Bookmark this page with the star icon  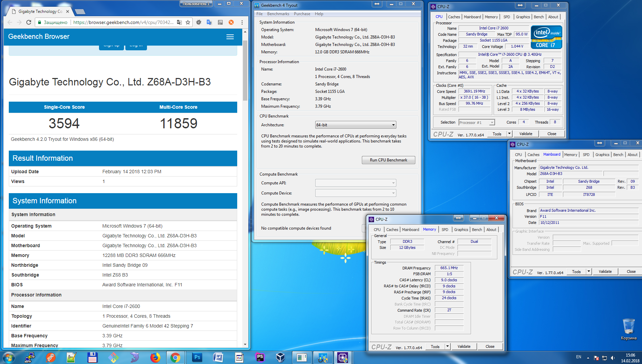click(188, 22)
